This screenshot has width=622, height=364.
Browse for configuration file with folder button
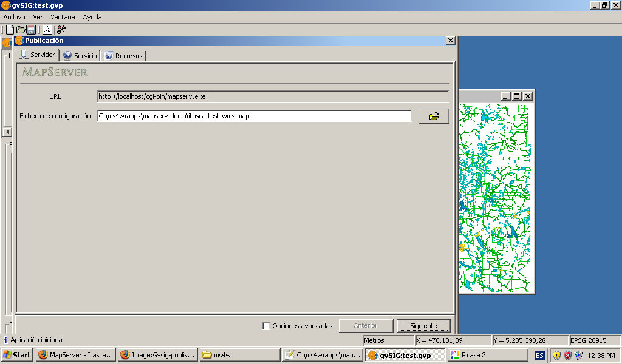pos(434,116)
